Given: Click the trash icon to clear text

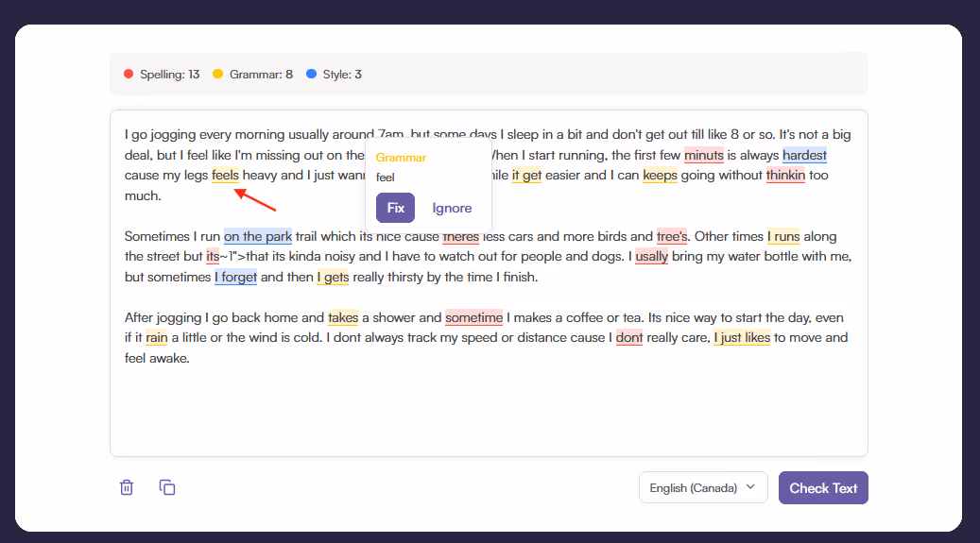Looking at the screenshot, I should click(127, 487).
